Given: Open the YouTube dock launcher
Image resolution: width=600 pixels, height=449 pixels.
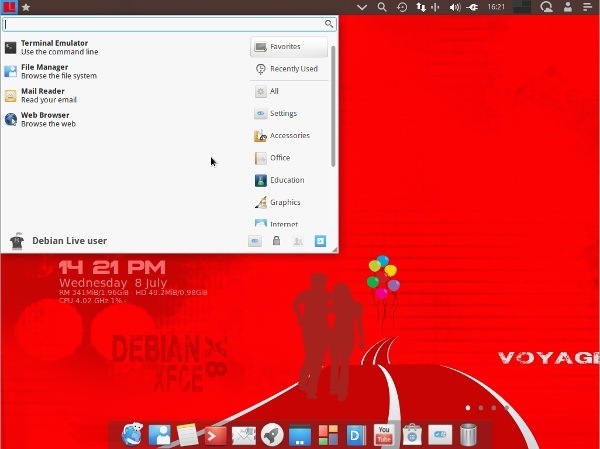Looking at the screenshot, I should (x=384, y=434).
